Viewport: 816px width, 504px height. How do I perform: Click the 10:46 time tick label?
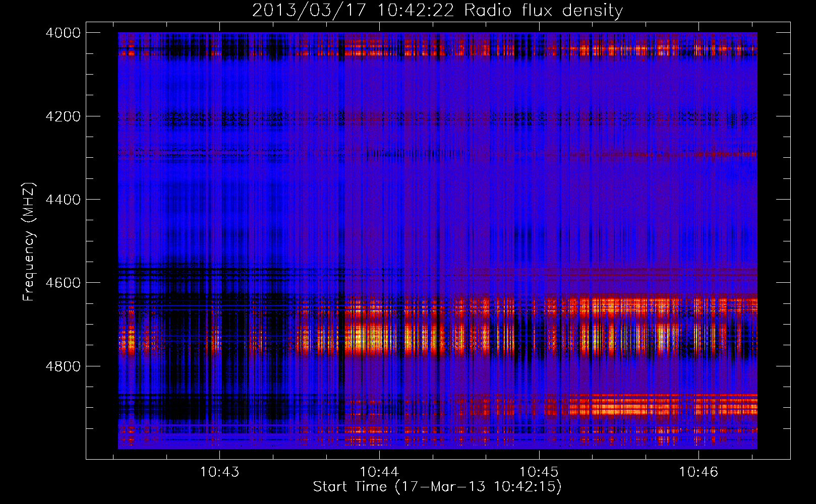coord(698,472)
